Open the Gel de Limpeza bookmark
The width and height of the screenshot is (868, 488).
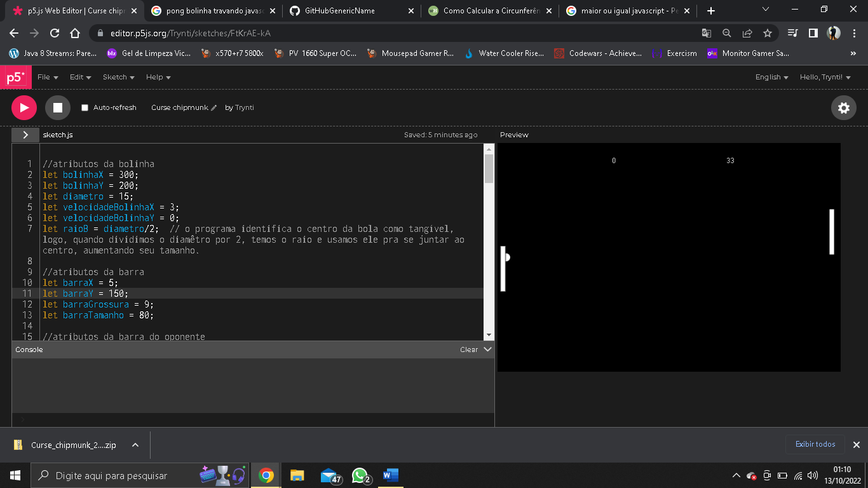(x=149, y=53)
